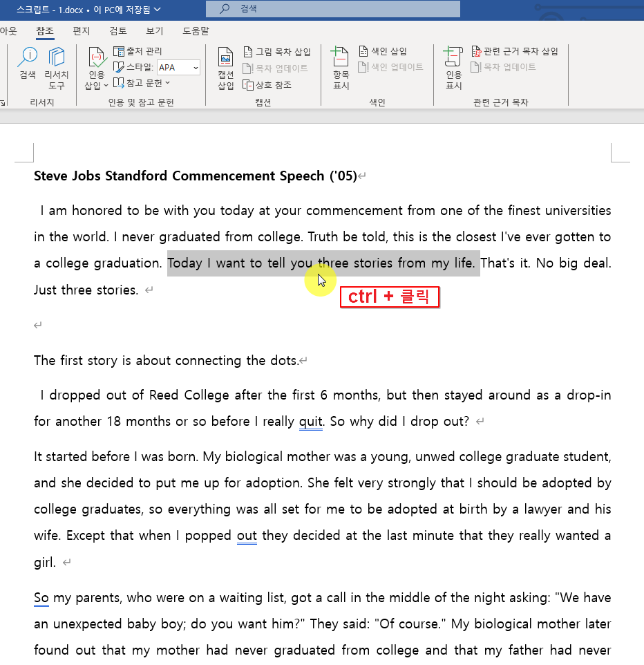Click inside the title bar 검색 search box
The width and height of the screenshot is (644, 665).
click(x=332, y=9)
